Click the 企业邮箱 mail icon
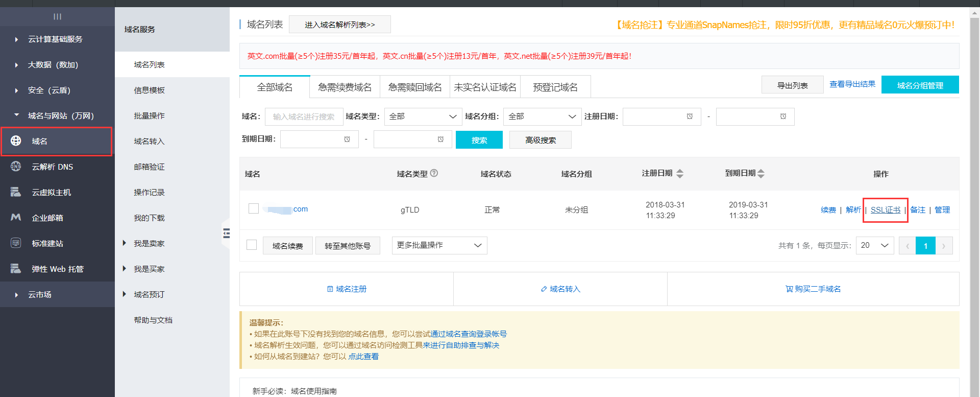Image resolution: width=980 pixels, height=397 pixels. point(16,218)
